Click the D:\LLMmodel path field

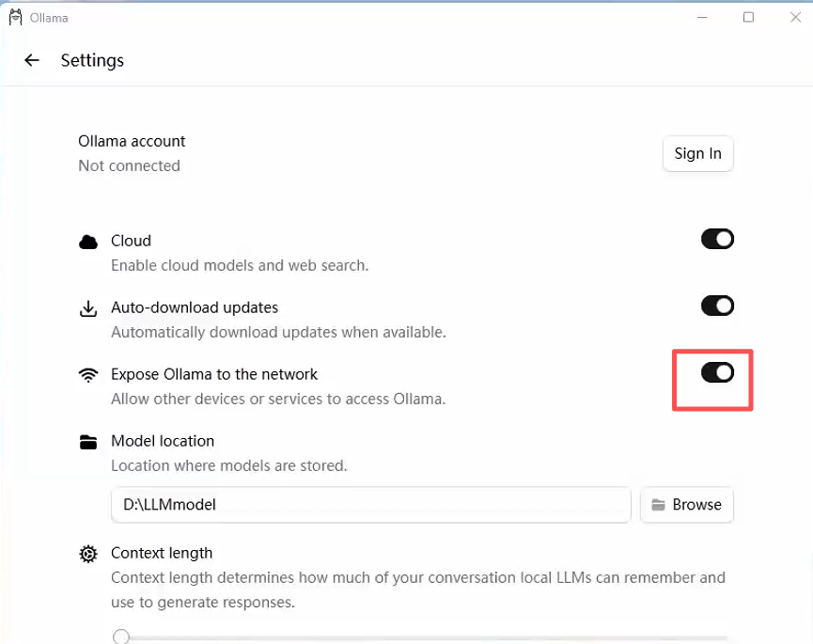pos(370,505)
